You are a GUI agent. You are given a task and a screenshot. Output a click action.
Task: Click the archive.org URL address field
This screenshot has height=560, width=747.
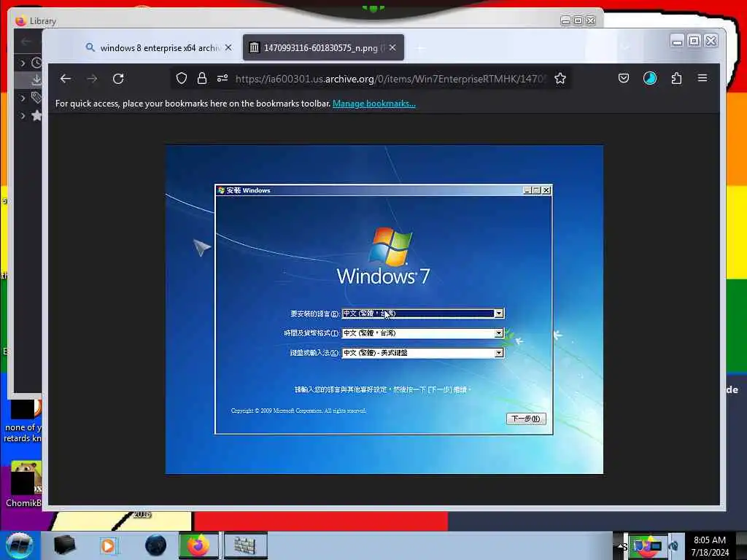(390, 79)
